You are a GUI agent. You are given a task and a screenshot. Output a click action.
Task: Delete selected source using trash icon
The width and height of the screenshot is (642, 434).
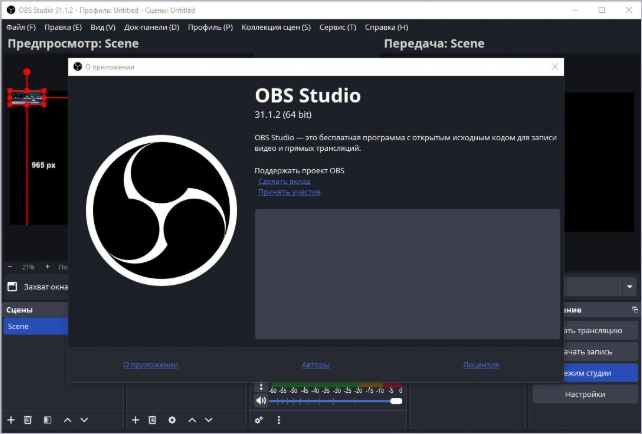click(152, 420)
